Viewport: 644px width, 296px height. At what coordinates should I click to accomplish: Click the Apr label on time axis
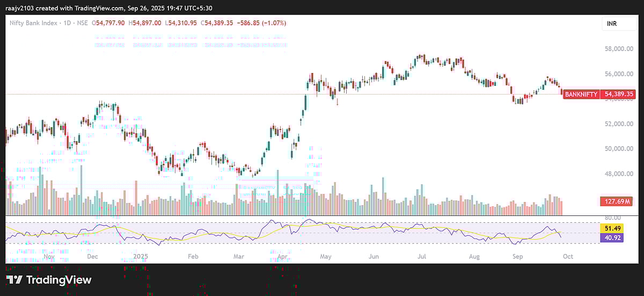point(282,257)
